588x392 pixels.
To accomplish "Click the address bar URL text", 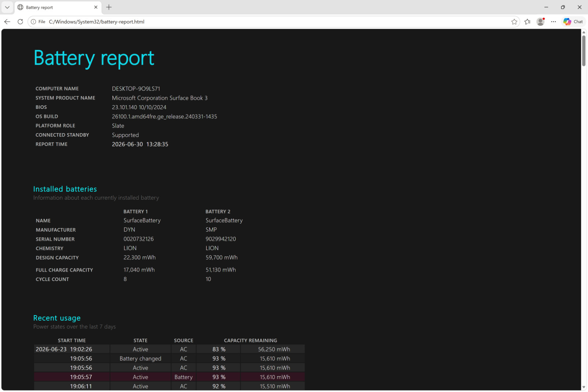I will (97, 22).
